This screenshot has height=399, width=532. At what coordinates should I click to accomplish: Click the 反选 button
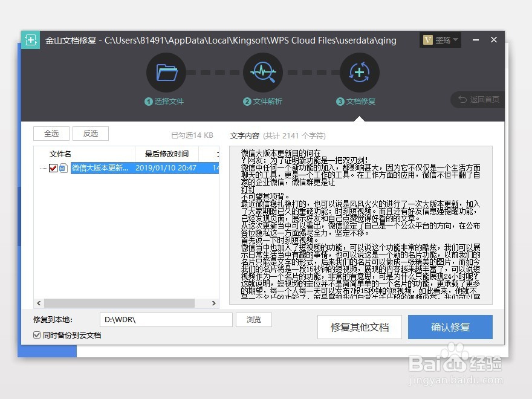91,134
